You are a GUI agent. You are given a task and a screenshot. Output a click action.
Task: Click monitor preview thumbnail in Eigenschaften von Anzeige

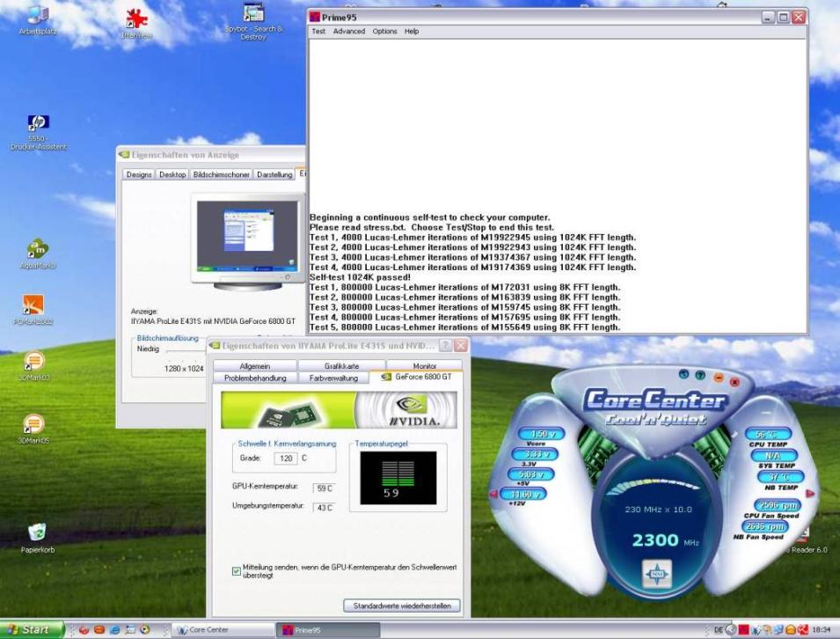247,236
